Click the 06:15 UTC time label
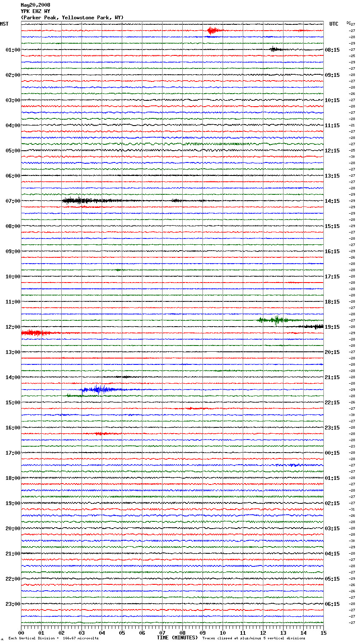This screenshot has height=644, width=357. [332, 604]
